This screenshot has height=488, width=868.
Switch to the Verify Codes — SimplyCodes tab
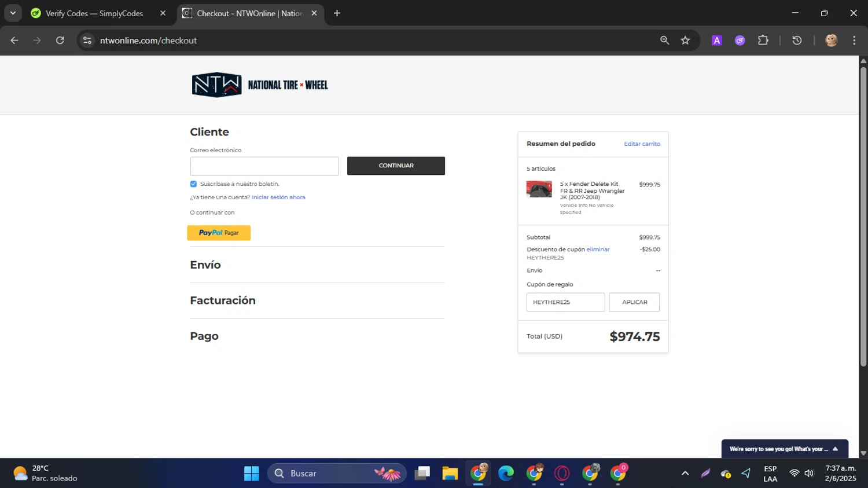[94, 13]
